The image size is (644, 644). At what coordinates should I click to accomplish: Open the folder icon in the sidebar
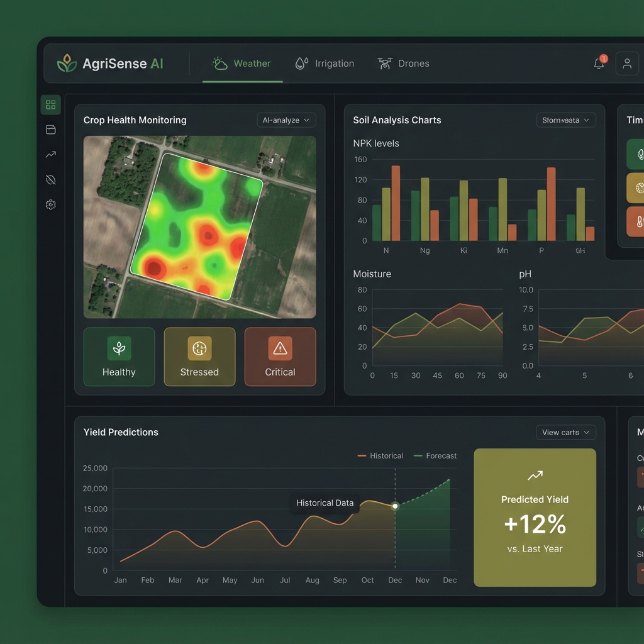pyautogui.click(x=50, y=130)
